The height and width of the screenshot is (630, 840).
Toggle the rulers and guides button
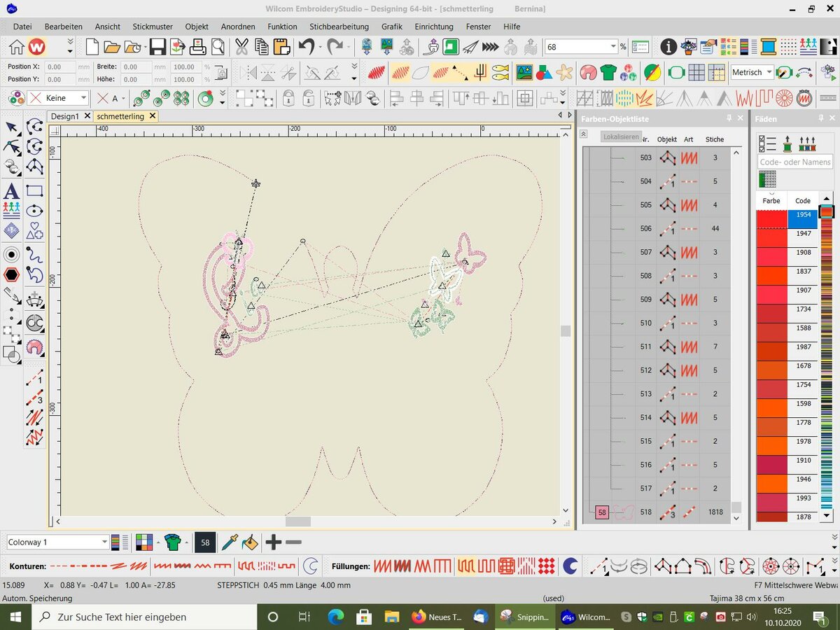click(716, 73)
